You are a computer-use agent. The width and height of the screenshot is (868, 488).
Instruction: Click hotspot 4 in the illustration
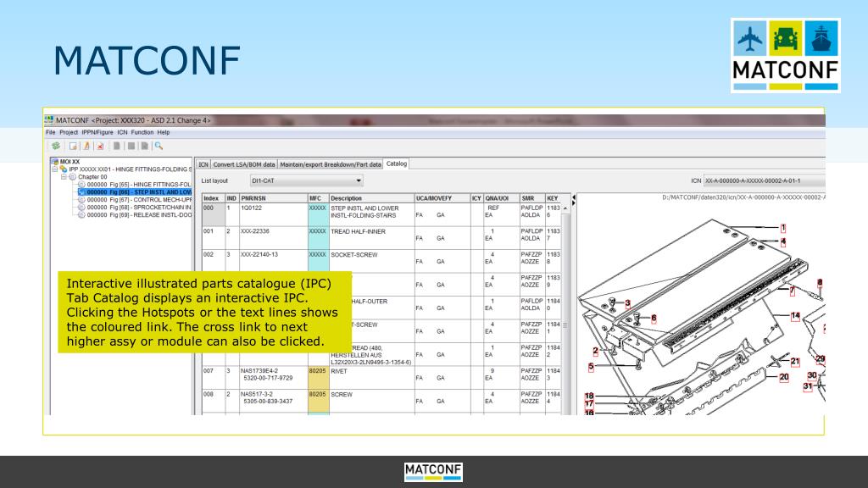pyautogui.click(x=782, y=241)
